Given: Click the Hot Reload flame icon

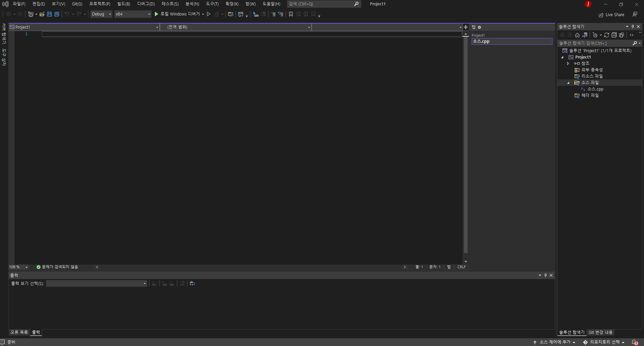Looking at the screenshot, I should (217, 14).
